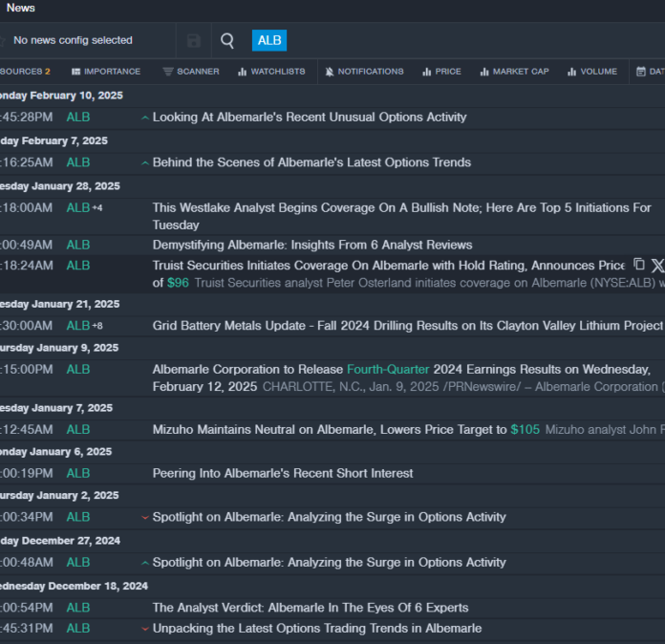Screen dimensions: 665x644
Task: Click the green up arrow beside Unusual Options Activity
Action: [x=144, y=118]
